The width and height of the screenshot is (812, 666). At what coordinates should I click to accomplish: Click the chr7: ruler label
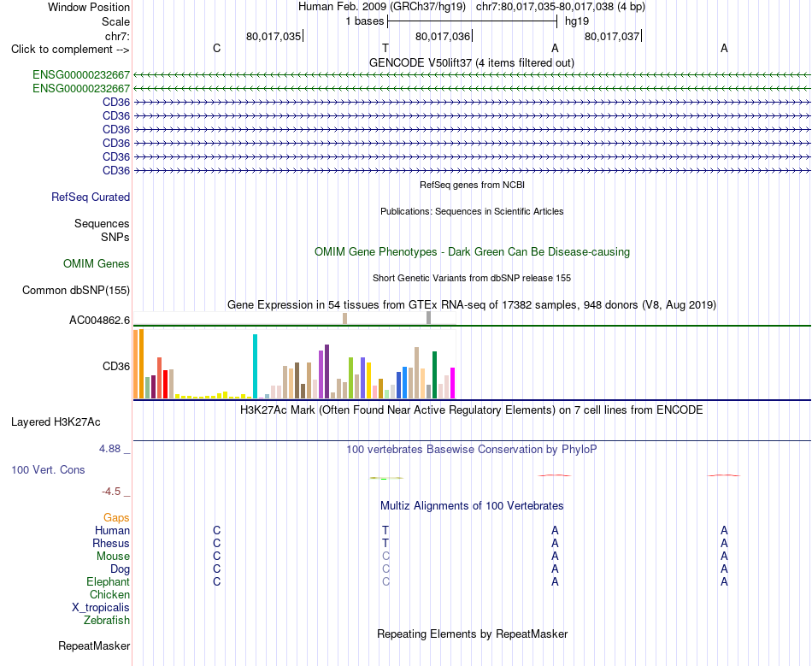[x=117, y=36]
